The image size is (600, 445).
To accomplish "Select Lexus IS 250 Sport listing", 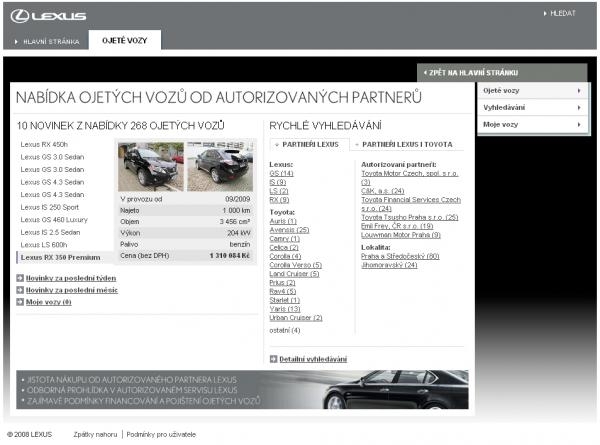I will [x=50, y=207].
